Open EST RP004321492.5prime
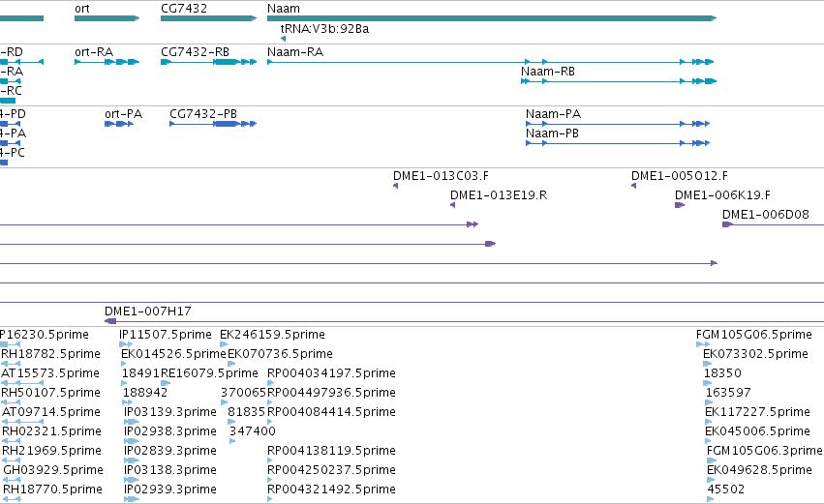 tap(331, 489)
